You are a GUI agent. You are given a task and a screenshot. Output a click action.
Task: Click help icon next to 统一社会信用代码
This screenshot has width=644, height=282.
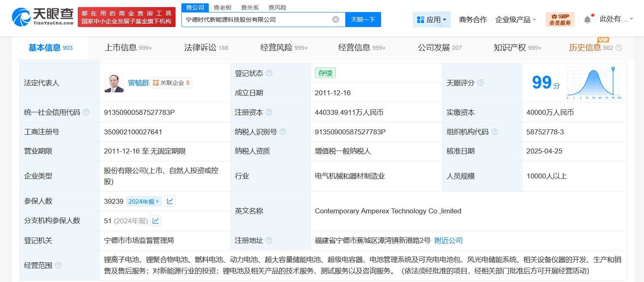86,112
